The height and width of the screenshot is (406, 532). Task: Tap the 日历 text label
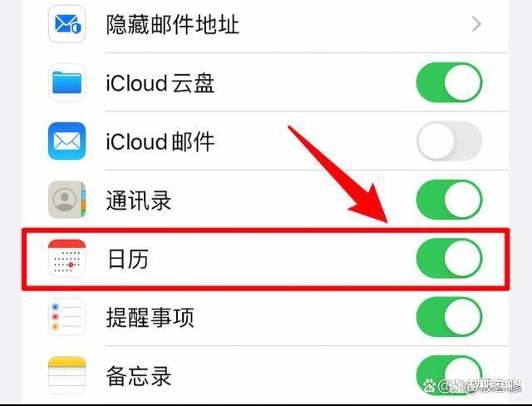click(127, 259)
